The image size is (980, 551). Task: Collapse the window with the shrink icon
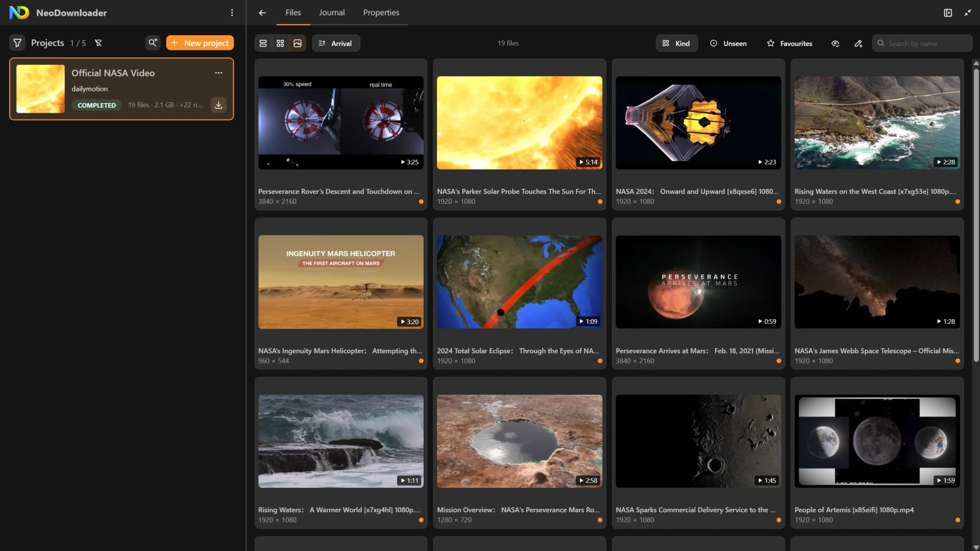point(967,13)
